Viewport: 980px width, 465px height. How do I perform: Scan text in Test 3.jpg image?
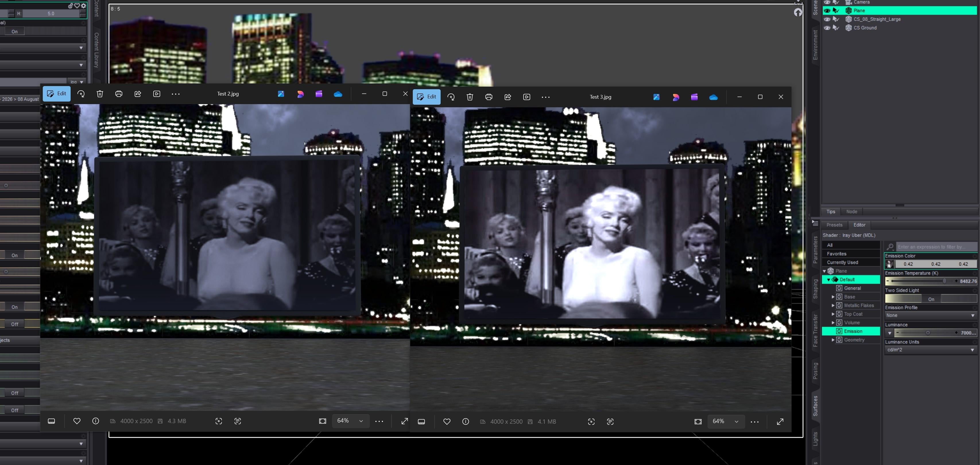610,422
